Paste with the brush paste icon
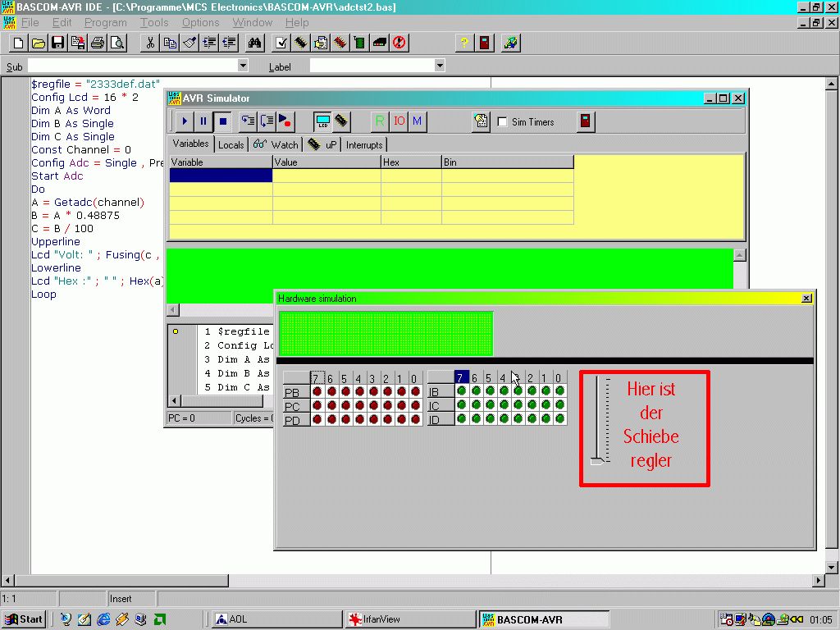 click(189, 43)
